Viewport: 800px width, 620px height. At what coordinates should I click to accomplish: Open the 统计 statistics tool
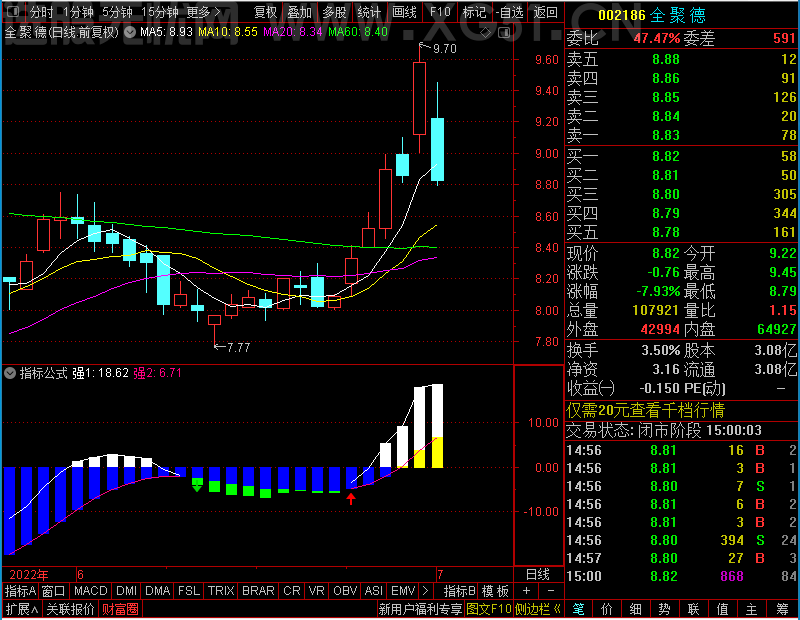(x=369, y=12)
